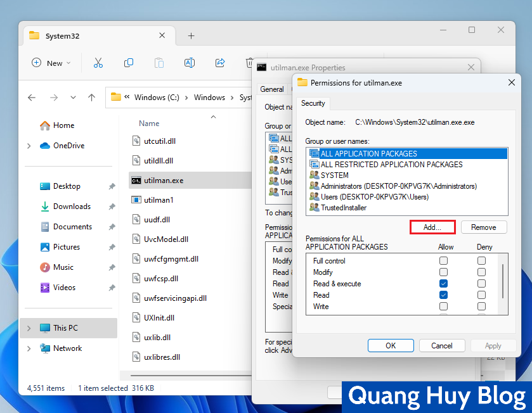Click Cancel in Permissions dialog
The width and height of the screenshot is (532, 413).
coord(442,346)
